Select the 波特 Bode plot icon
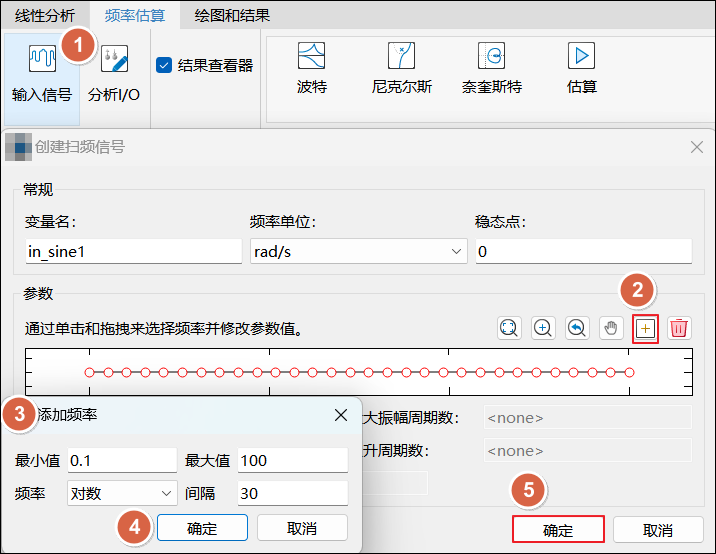The width and height of the screenshot is (716, 554). (312, 56)
